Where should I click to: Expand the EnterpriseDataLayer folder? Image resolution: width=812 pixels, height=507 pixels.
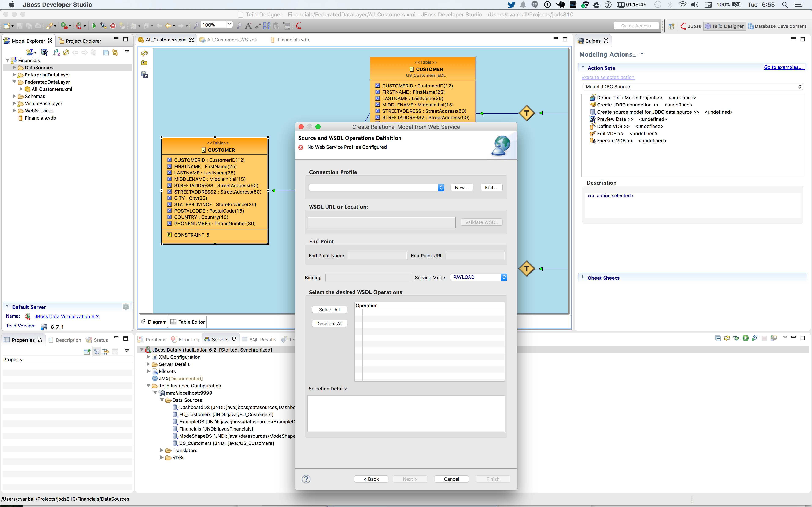coord(14,75)
